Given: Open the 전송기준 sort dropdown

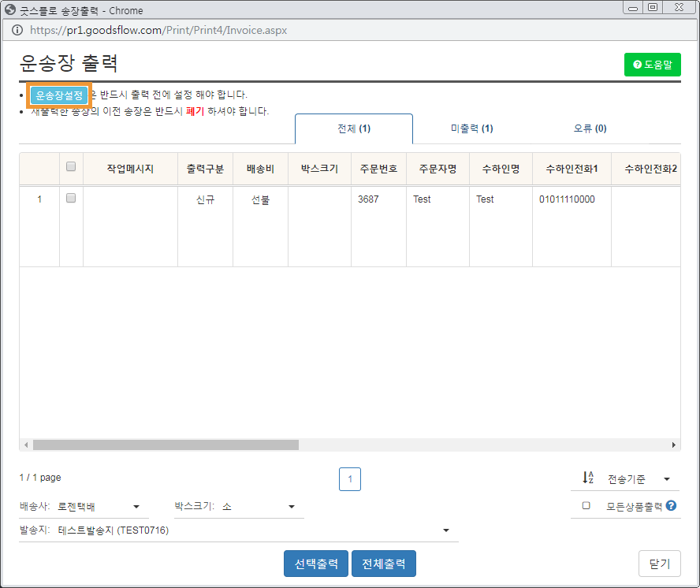Looking at the screenshot, I should point(625,479).
